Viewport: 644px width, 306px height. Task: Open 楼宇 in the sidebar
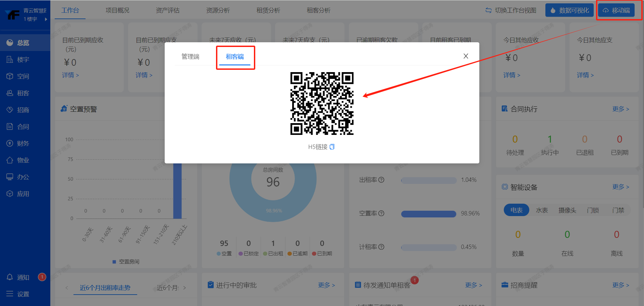(x=23, y=60)
